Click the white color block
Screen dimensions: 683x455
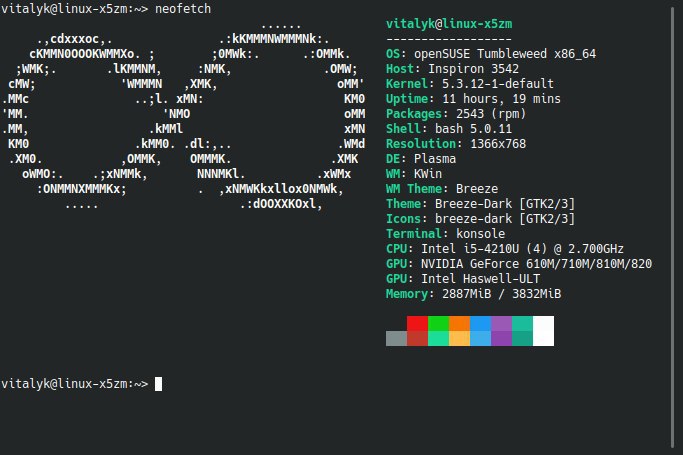pyautogui.click(x=544, y=331)
